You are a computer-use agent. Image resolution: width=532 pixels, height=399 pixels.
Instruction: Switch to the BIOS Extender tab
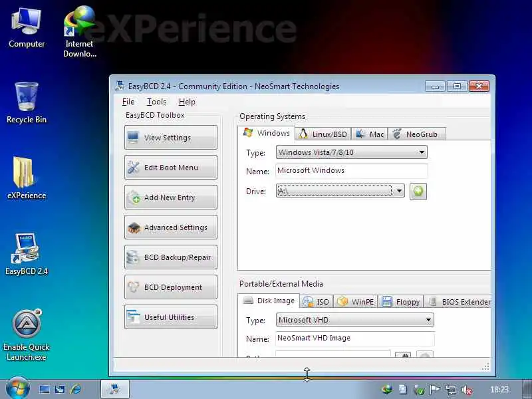tap(458, 302)
